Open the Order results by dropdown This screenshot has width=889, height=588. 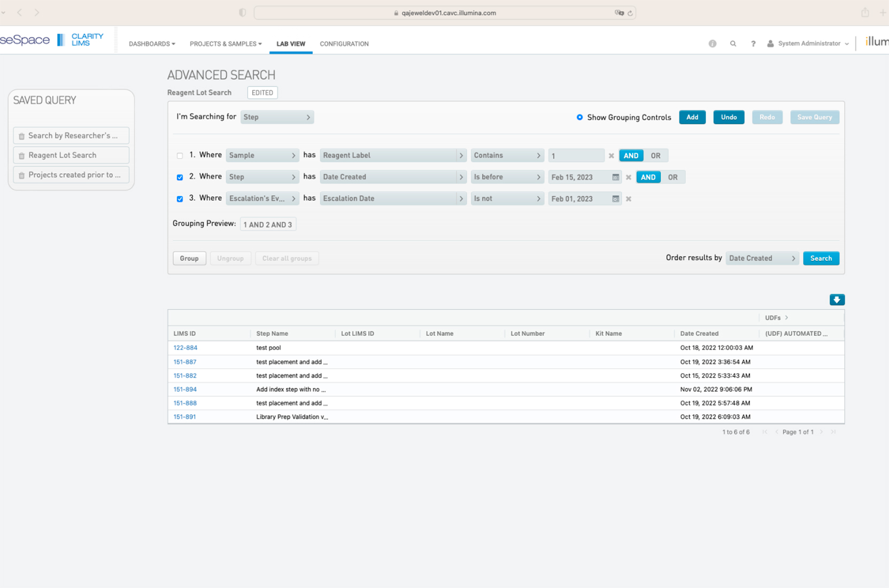pos(762,258)
